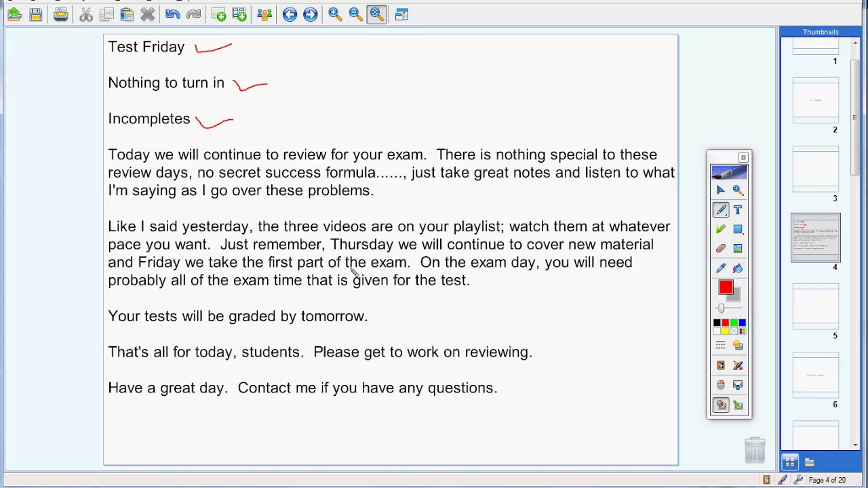
Task: Click the Open flipchart icon
Action: pyautogui.click(x=14, y=14)
